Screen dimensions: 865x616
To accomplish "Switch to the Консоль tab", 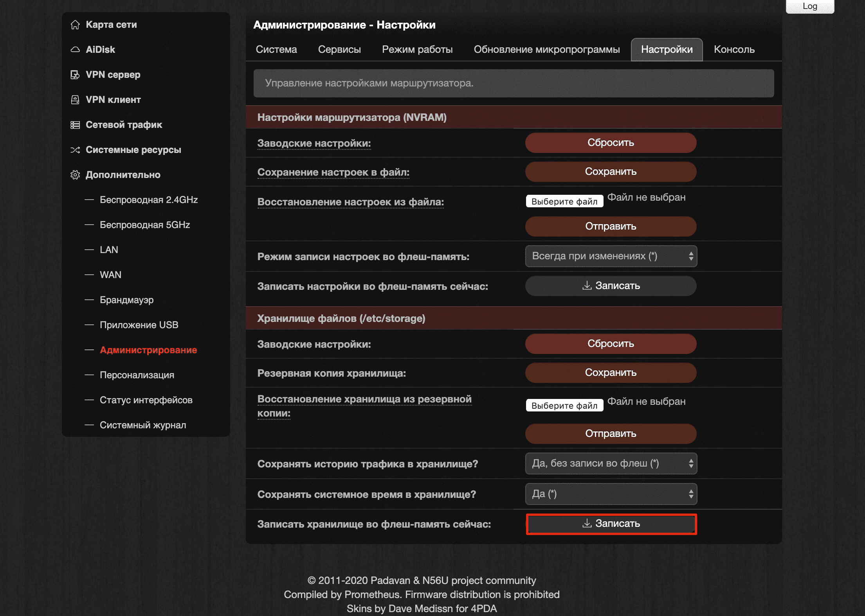I will (x=734, y=50).
